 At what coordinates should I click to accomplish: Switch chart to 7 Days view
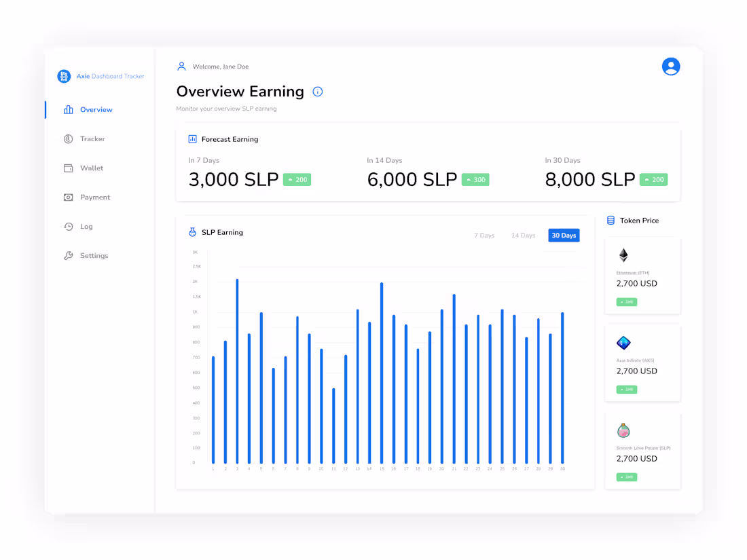tap(484, 235)
